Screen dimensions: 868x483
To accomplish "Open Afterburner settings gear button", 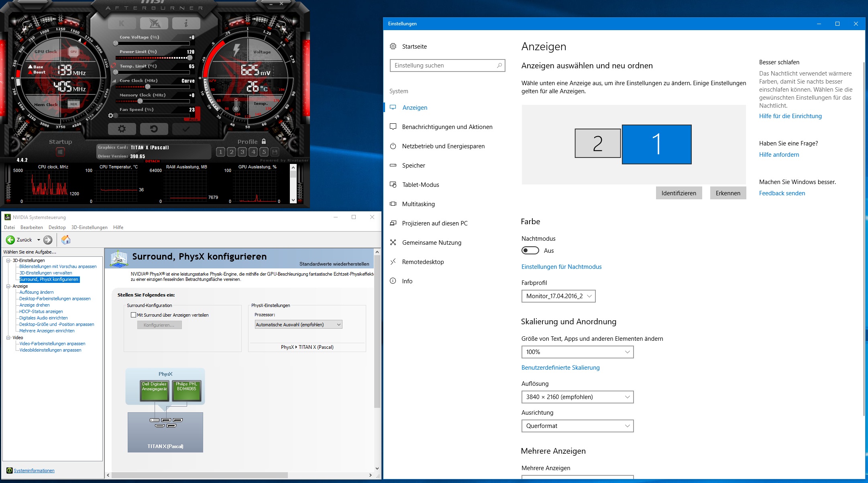I will (122, 129).
